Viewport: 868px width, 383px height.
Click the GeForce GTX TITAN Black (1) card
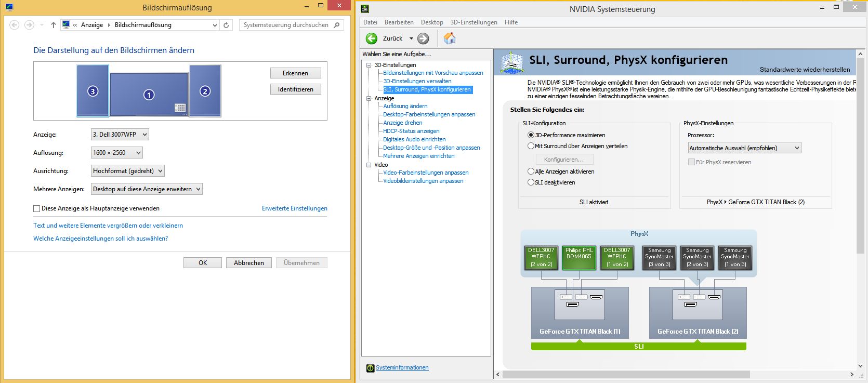tap(580, 313)
